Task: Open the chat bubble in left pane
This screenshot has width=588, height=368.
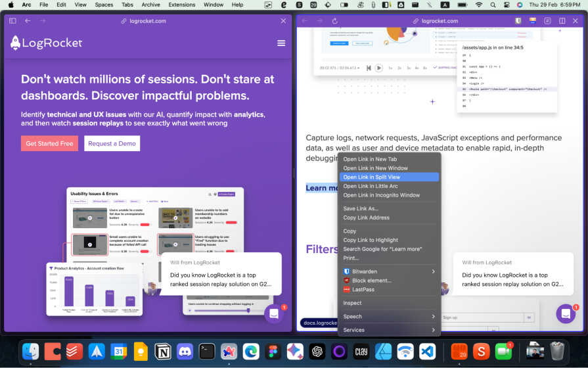Action: click(x=274, y=314)
